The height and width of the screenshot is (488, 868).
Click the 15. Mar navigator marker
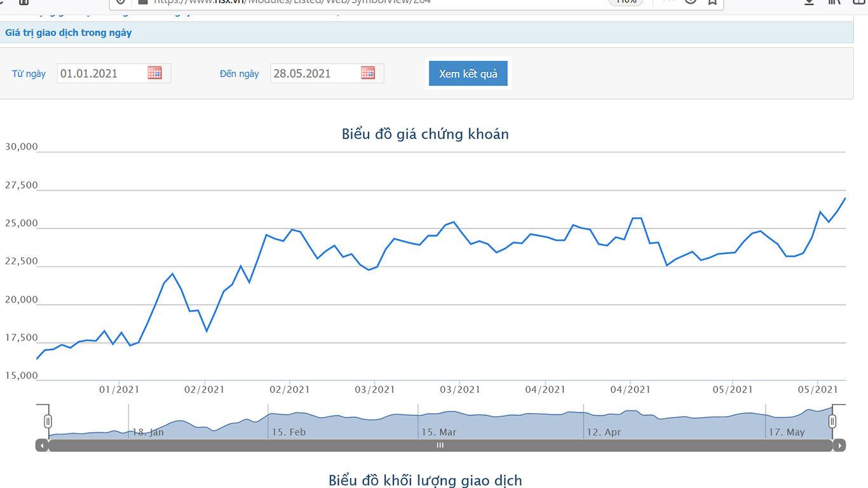[439, 432]
